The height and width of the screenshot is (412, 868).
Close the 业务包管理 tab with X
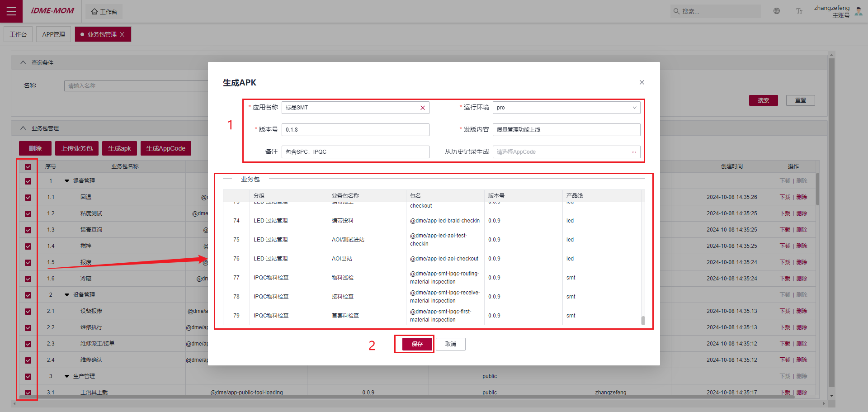122,34
